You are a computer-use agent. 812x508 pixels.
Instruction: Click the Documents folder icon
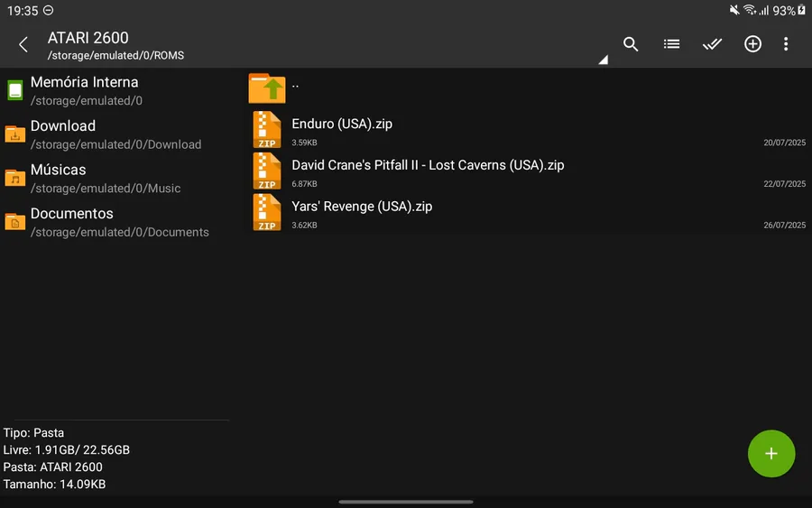click(15, 222)
